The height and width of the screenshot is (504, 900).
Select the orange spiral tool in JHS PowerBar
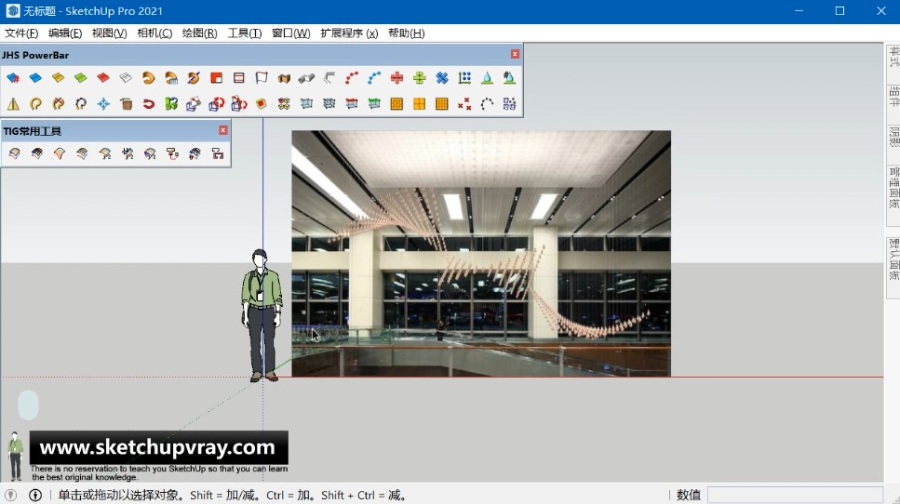(x=149, y=77)
